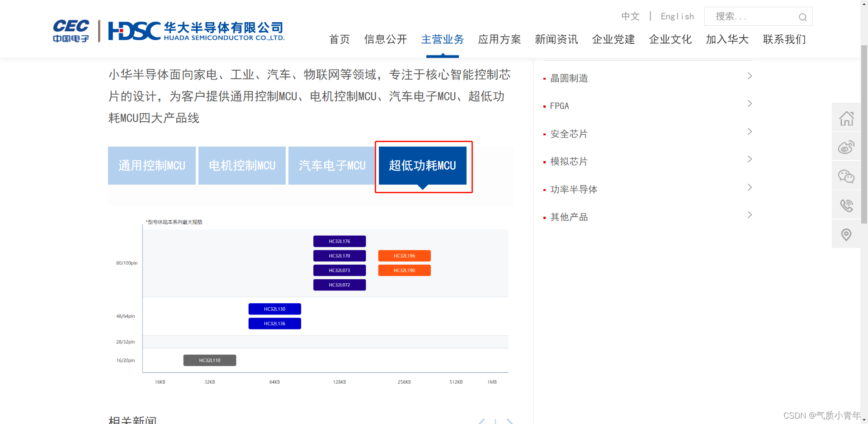Expand the 安全芯片 chevron arrow

point(750,132)
